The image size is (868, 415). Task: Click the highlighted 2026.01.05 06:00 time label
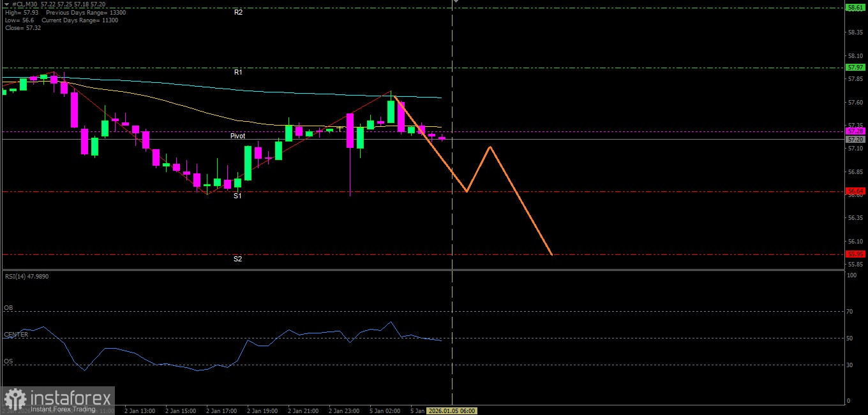(x=452, y=411)
